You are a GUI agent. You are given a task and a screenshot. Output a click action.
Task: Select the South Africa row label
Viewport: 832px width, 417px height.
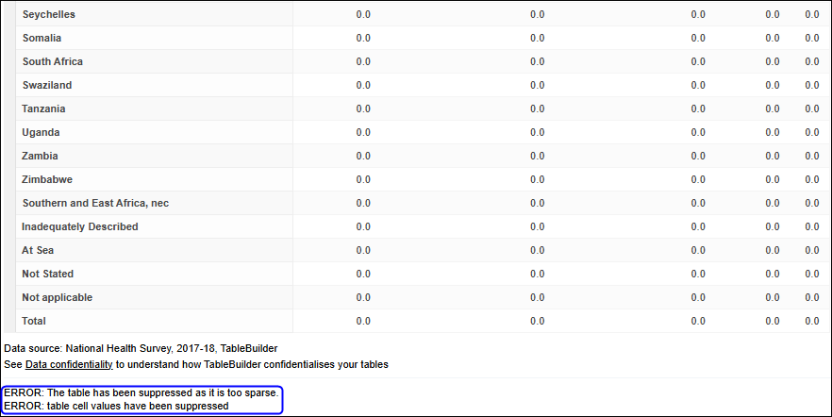pos(53,61)
